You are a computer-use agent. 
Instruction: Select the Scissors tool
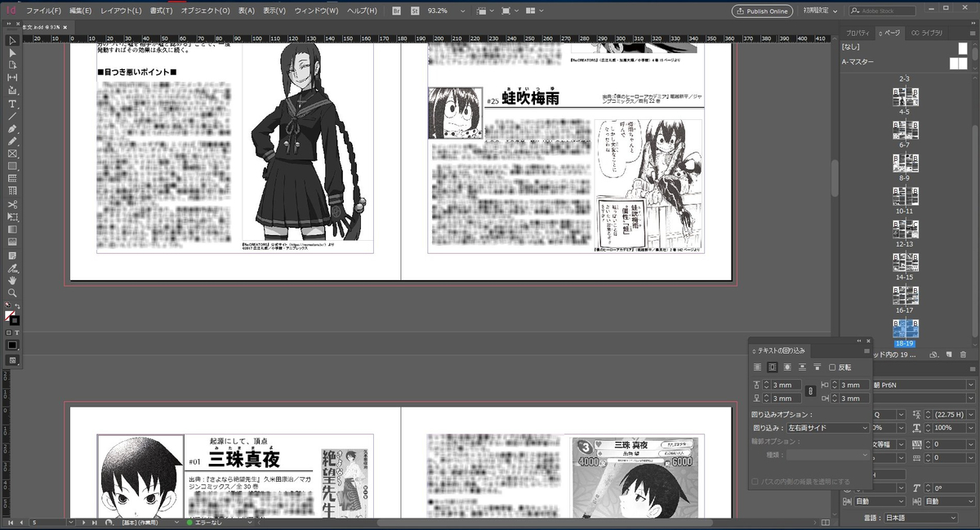point(12,204)
